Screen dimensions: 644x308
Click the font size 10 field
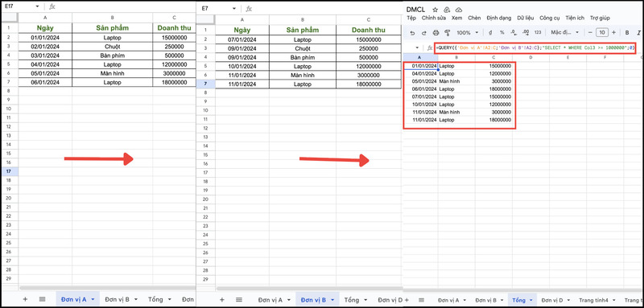(x=602, y=33)
